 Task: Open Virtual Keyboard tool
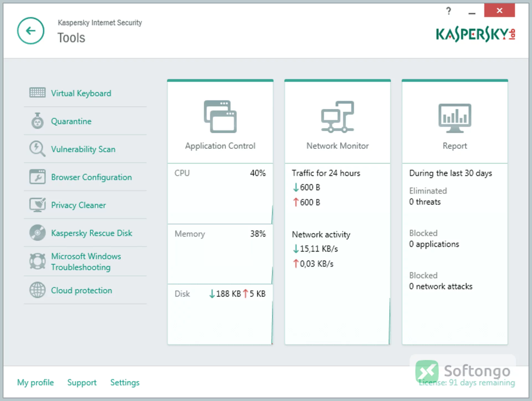tap(81, 93)
